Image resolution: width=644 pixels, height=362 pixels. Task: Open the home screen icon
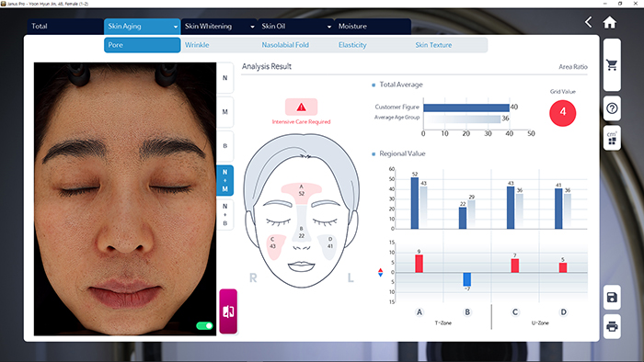click(x=609, y=22)
